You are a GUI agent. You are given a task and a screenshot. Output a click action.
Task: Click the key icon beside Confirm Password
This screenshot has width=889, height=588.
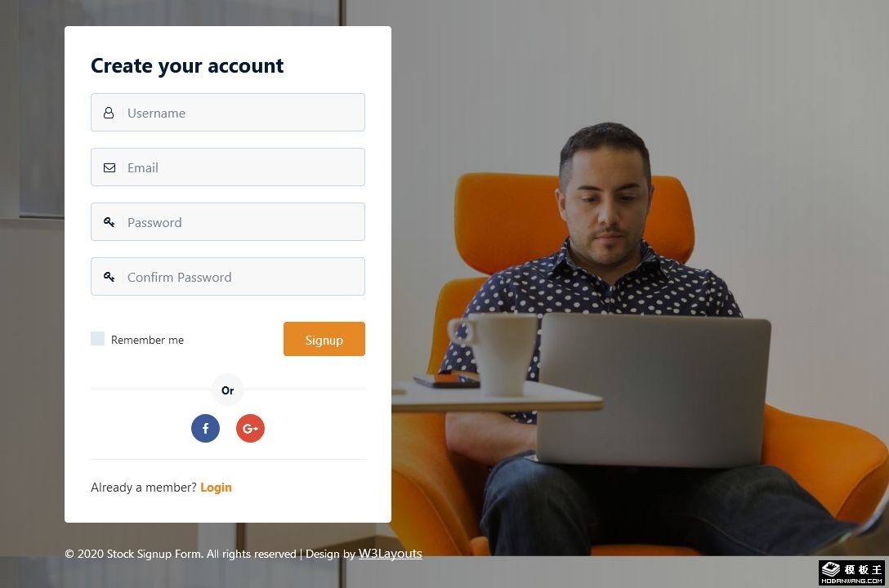pos(109,276)
